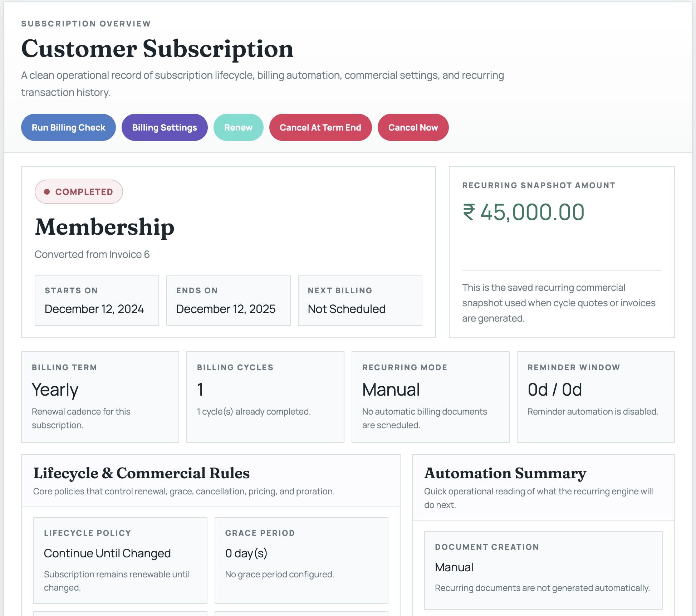Image resolution: width=696 pixels, height=616 pixels.
Task: Click the COMPLETED status badge
Action: click(x=79, y=192)
